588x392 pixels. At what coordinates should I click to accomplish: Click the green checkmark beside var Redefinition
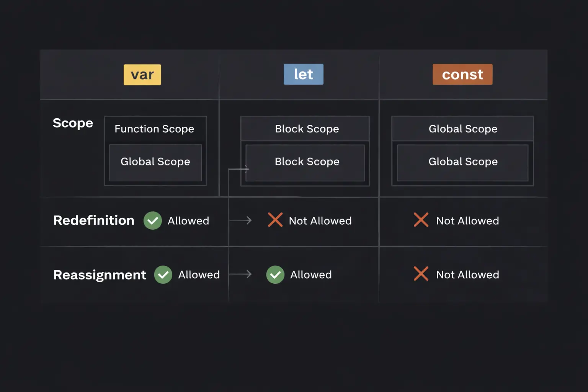pyautogui.click(x=153, y=220)
